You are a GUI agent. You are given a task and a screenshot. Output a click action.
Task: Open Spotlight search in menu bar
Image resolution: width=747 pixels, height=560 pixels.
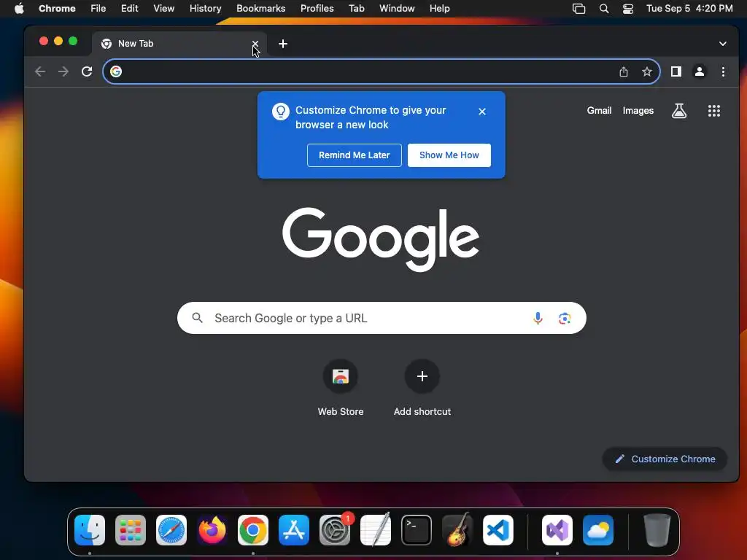[x=603, y=9]
